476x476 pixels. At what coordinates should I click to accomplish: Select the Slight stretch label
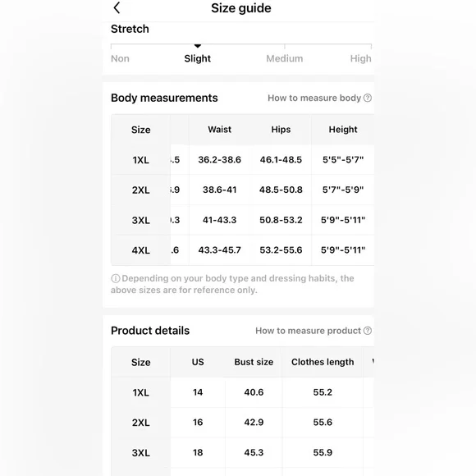pos(197,58)
